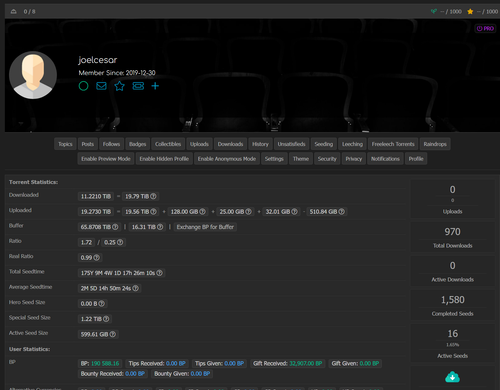Click the 0 Active Downloads card
500x390 pixels.
point(452,271)
